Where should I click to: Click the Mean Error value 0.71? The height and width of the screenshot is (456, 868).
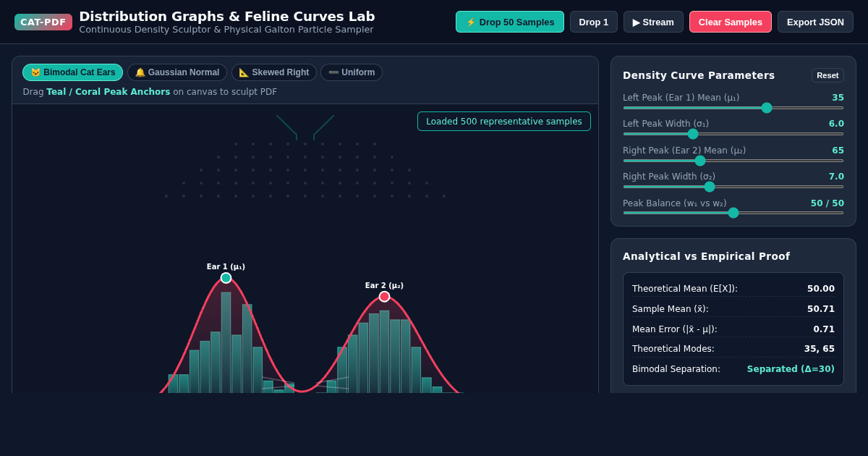tap(824, 329)
